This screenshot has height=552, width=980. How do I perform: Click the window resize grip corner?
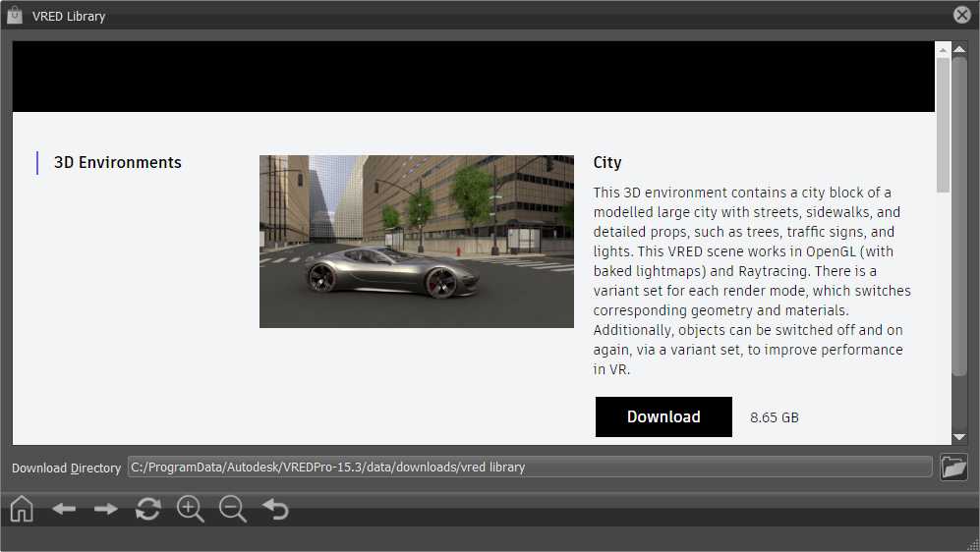coord(972,544)
